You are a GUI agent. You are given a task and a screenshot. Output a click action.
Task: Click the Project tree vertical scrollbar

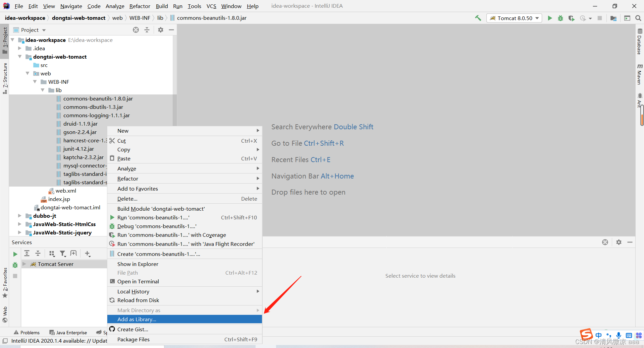pos(174,80)
